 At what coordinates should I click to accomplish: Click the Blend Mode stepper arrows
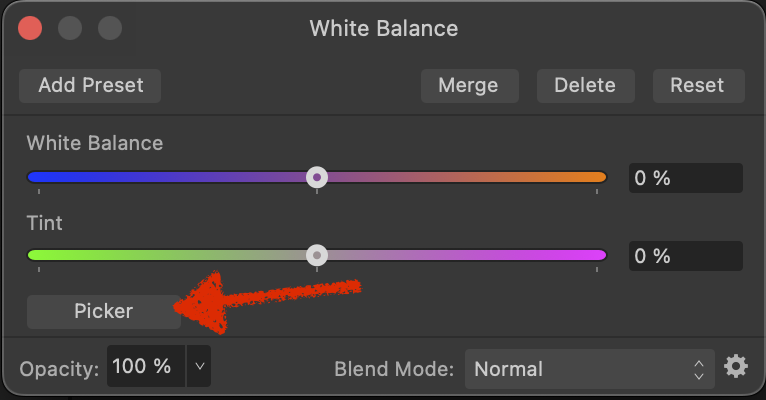(x=699, y=370)
